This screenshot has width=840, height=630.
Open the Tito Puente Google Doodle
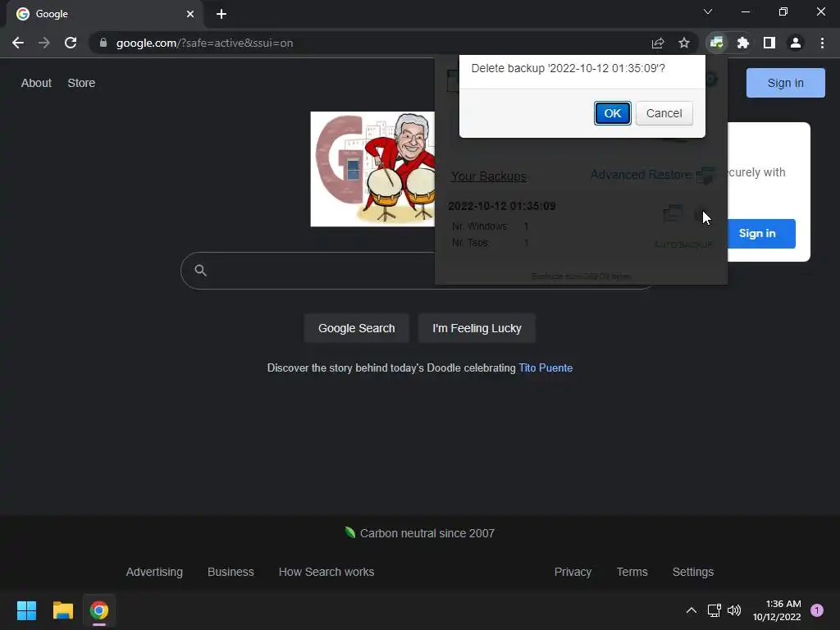pyautogui.click(x=373, y=169)
